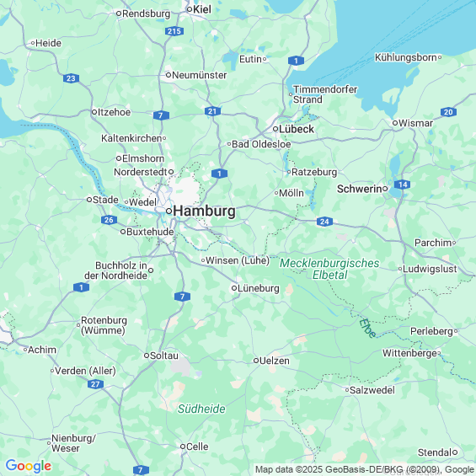The image size is (476, 476).
Task: Click the A14 highway shield by Schwerin
Action: point(402,185)
